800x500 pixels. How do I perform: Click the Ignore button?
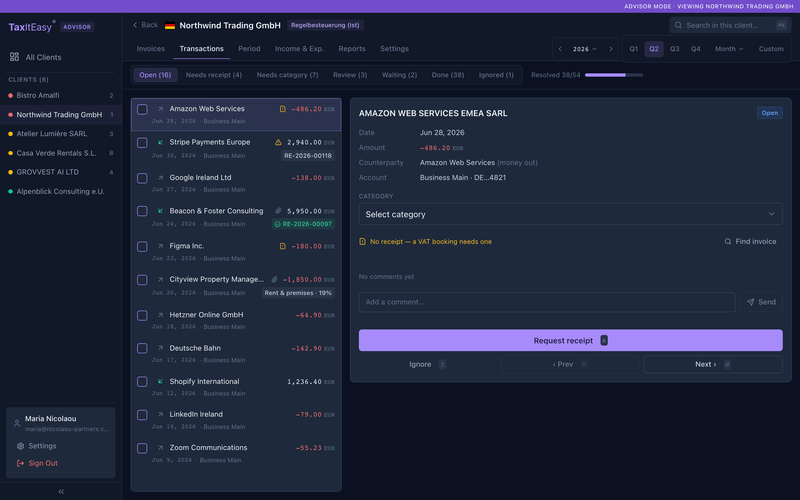(428, 364)
